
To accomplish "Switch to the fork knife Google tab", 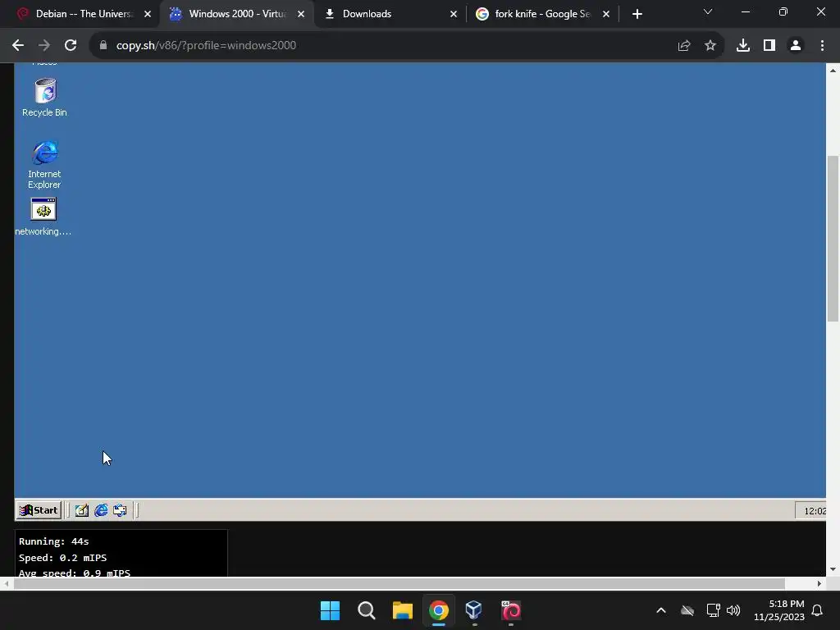I will [542, 14].
